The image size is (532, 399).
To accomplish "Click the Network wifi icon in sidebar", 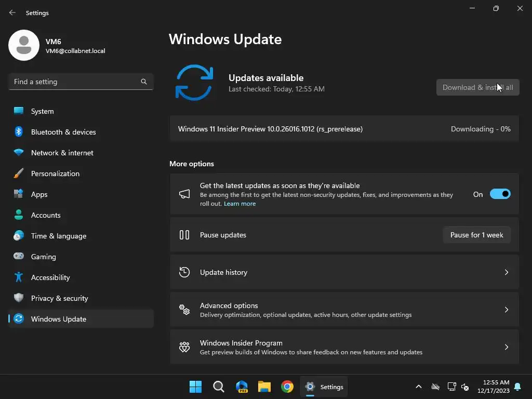I will coord(19,152).
